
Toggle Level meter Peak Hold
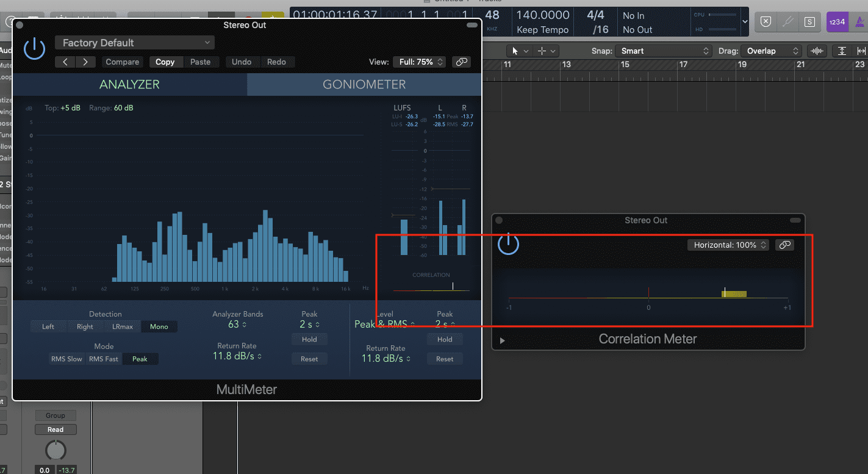[x=445, y=339]
